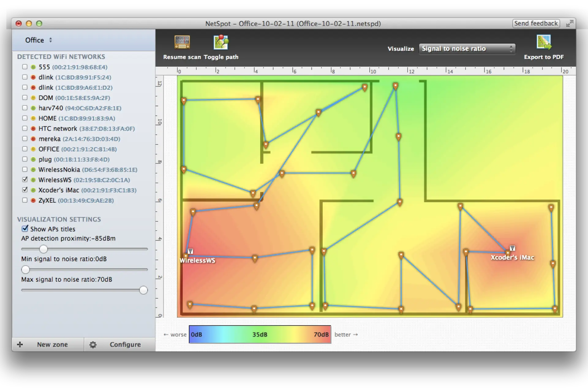The width and height of the screenshot is (588, 392).
Task: Select the Xcoder's iMac access point icon on map
Action: click(x=512, y=248)
